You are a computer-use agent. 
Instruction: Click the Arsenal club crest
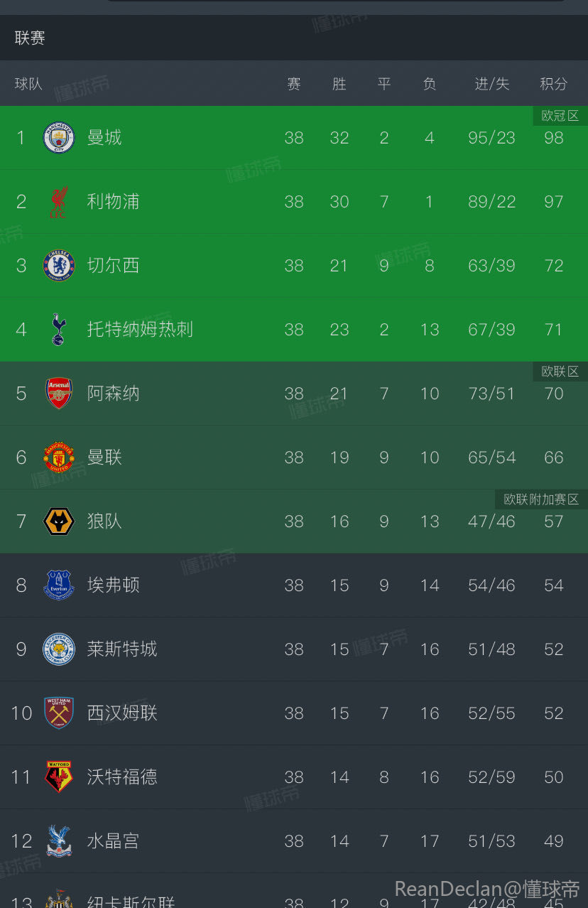[59, 394]
